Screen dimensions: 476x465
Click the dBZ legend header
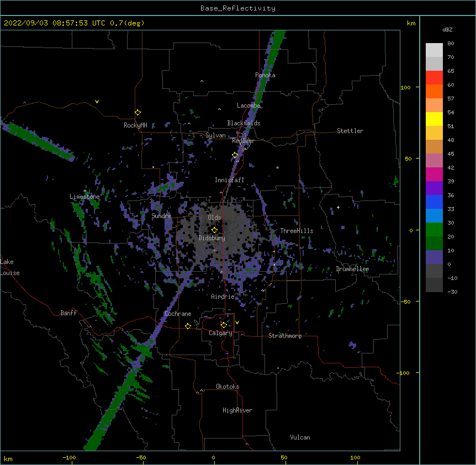(447, 30)
